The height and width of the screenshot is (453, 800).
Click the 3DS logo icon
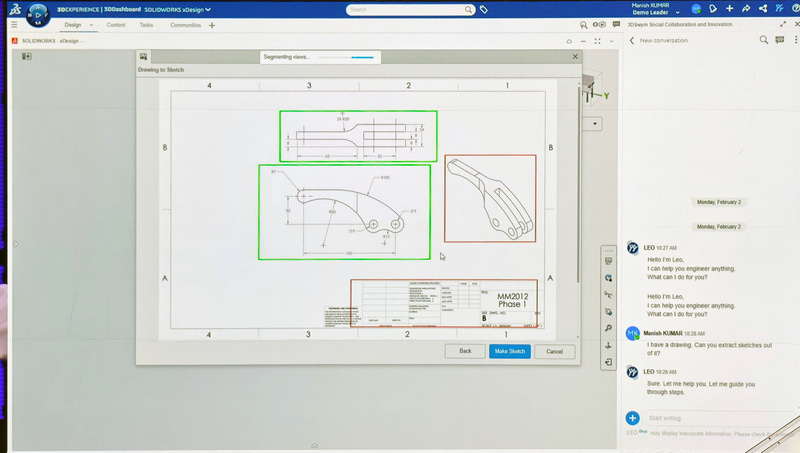click(x=15, y=9)
